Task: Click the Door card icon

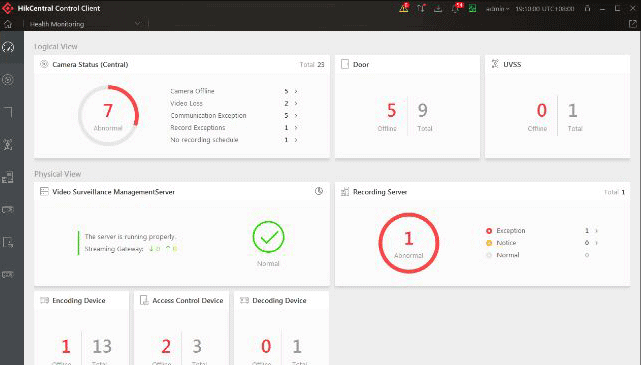Action: (345, 64)
